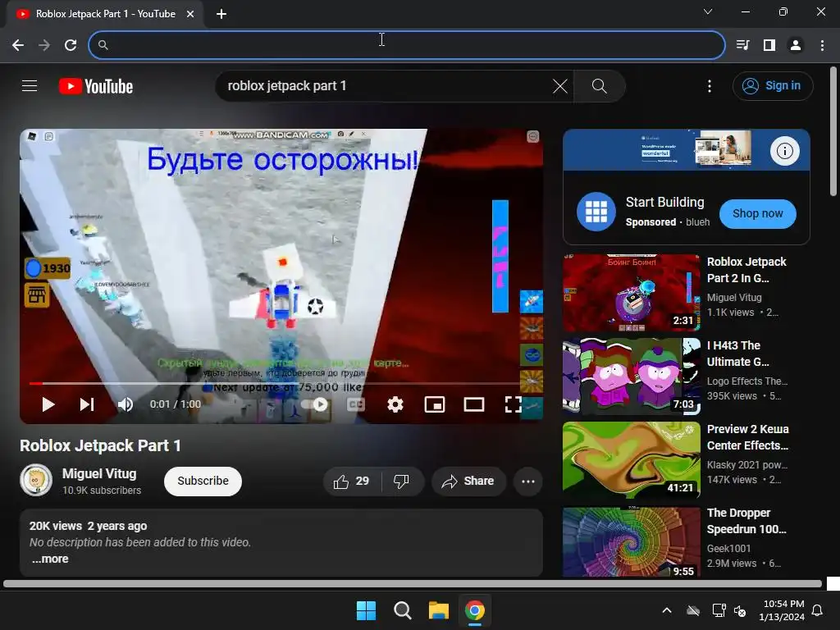Image resolution: width=840 pixels, height=630 pixels.
Task: Subscribe to Miguel Vitug
Action: 203,481
